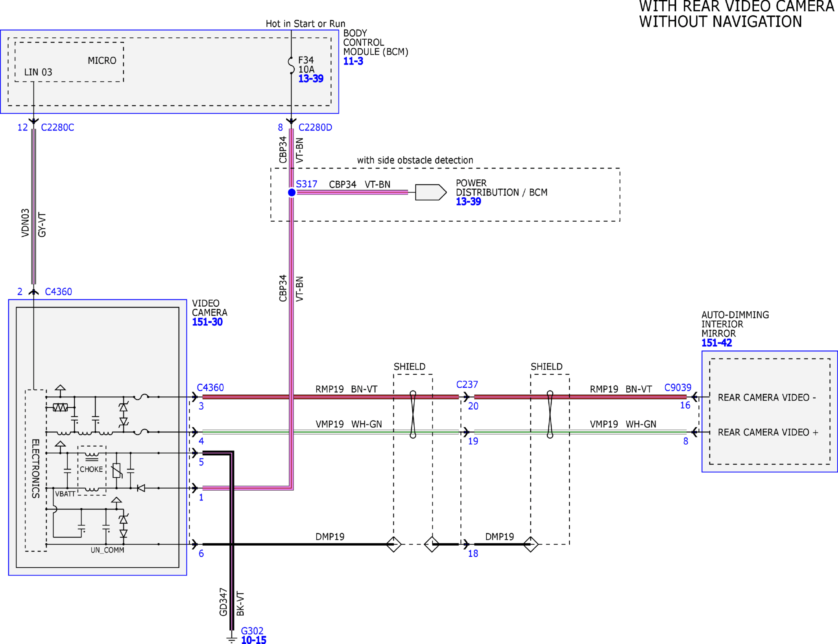Screen dimensions: 838x644
Task: Select the green VMP19 wire near pin 4
Action: click(330, 432)
